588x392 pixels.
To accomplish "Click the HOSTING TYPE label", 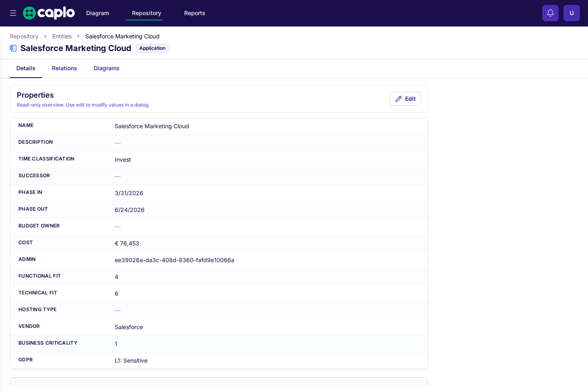I will pos(38,310).
